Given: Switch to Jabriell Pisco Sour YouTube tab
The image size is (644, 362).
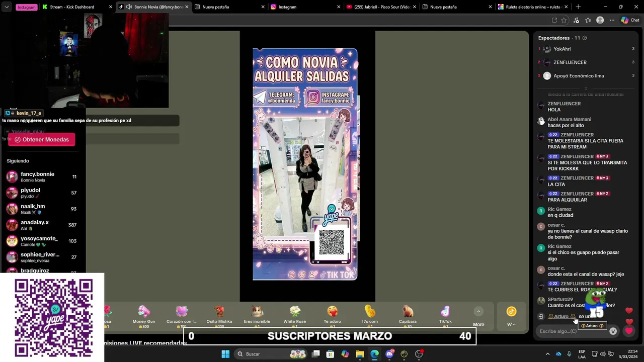Looking at the screenshot, I should pos(381,7).
